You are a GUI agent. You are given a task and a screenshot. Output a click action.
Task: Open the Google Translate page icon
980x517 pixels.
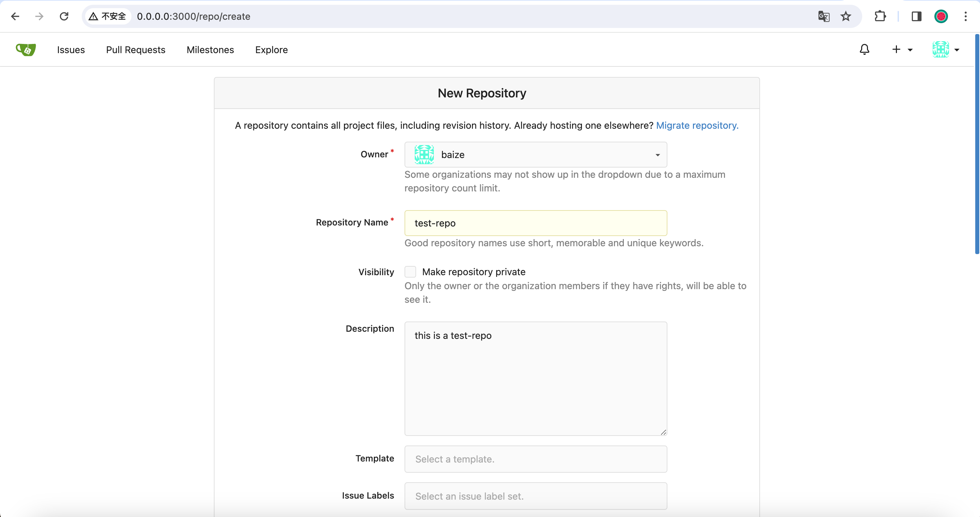[824, 16]
